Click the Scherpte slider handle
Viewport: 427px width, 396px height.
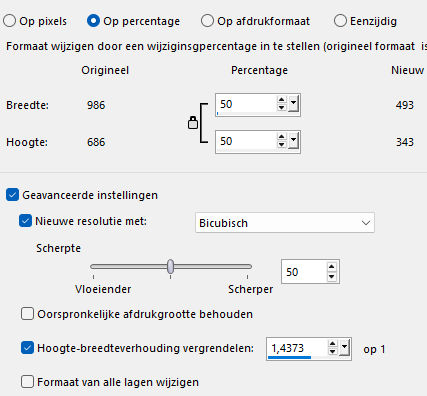170,266
